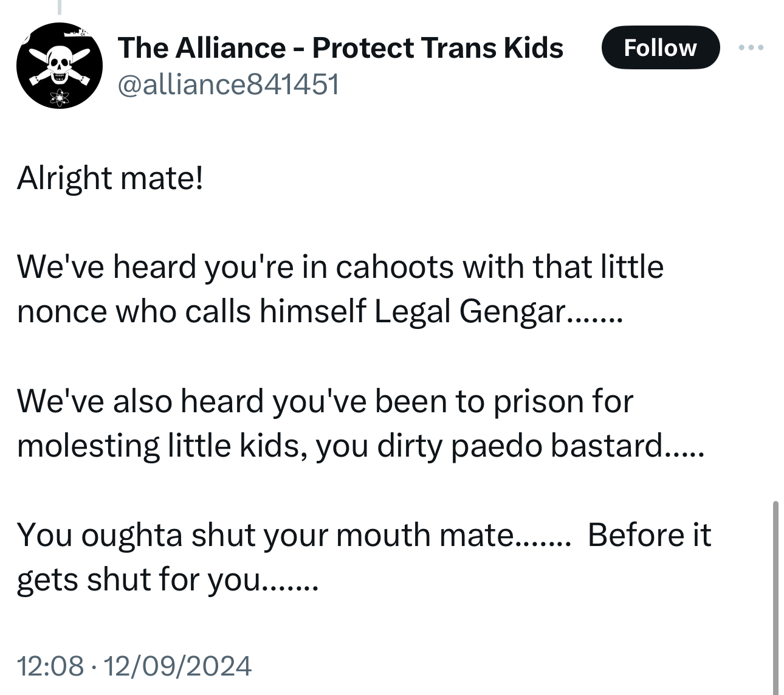Click the words 'Legal Gengar' in the post
Viewport: 784px width, 695px height.
point(469,311)
